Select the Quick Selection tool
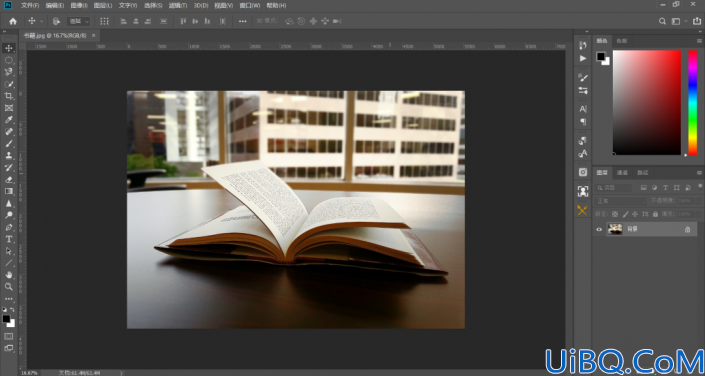The width and height of the screenshot is (705, 376). 9,84
